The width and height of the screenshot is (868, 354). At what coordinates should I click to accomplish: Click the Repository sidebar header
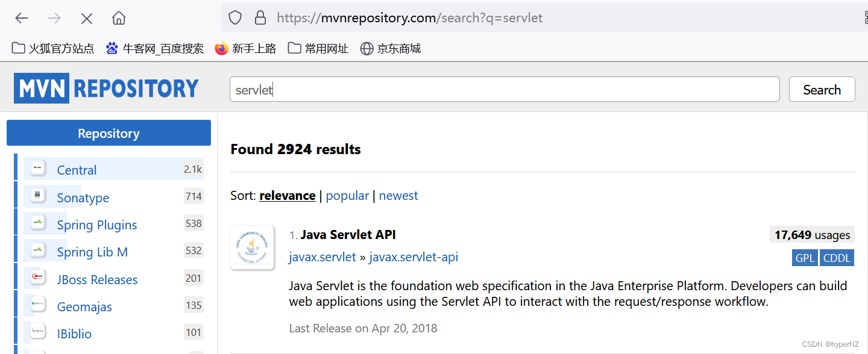click(x=108, y=133)
